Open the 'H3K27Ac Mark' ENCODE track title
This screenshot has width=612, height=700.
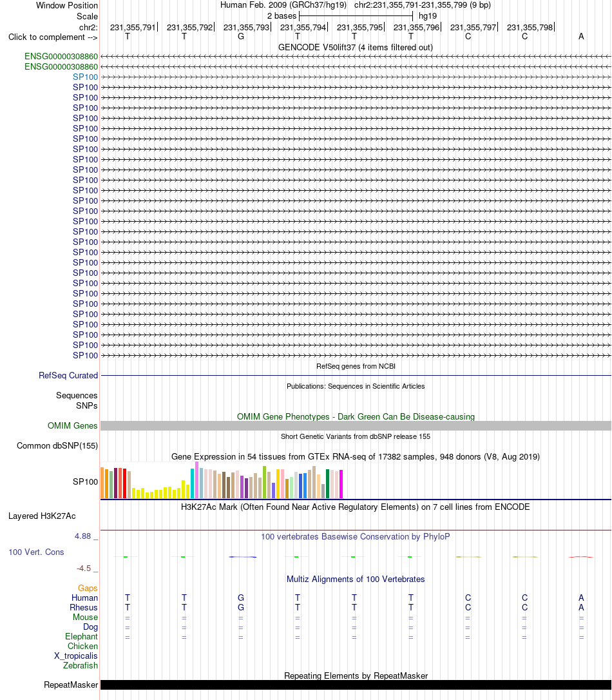click(x=356, y=507)
